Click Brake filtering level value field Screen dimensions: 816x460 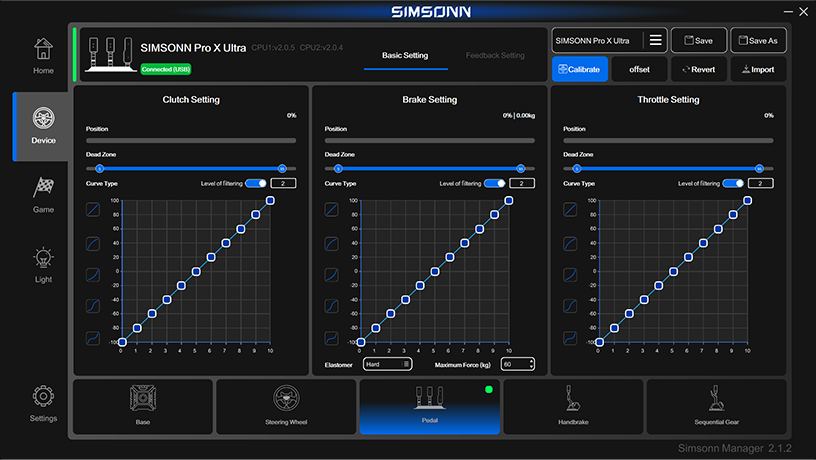tap(522, 183)
